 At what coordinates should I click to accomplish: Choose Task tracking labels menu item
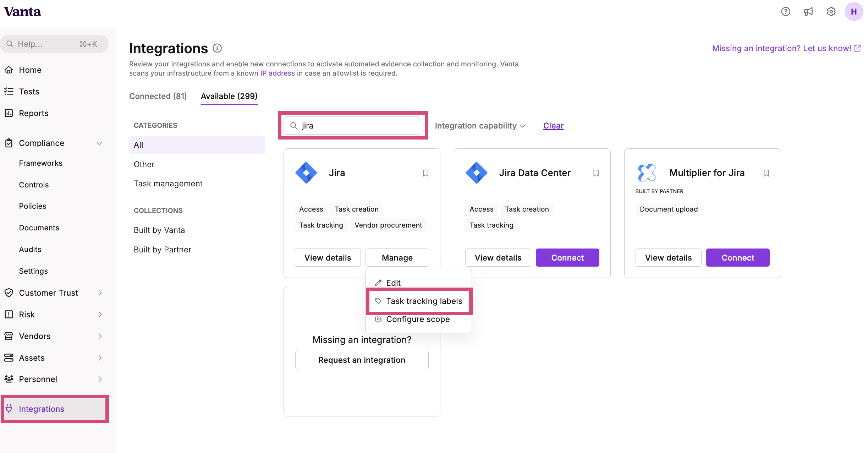(x=419, y=301)
